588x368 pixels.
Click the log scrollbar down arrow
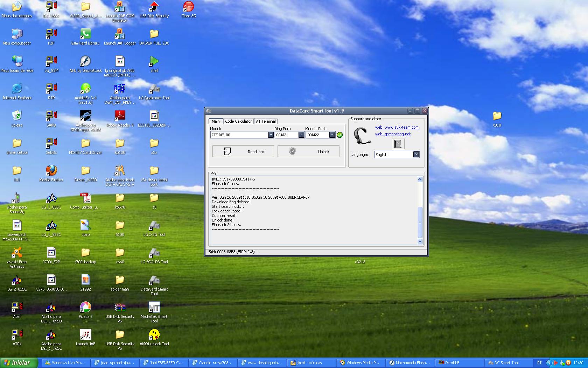(420, 241)
